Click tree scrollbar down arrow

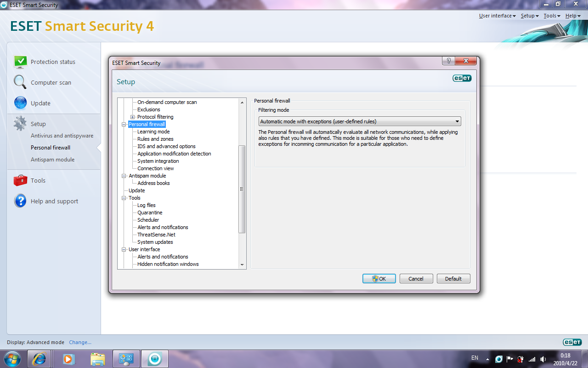[242, 265]
